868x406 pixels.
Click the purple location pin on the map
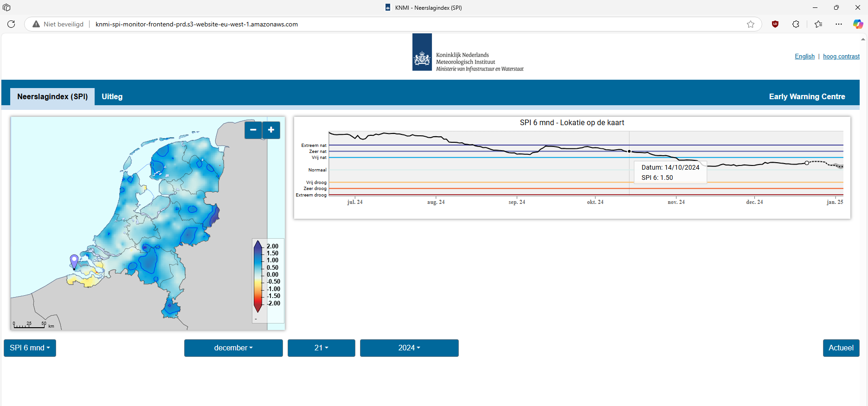(74, 261)
